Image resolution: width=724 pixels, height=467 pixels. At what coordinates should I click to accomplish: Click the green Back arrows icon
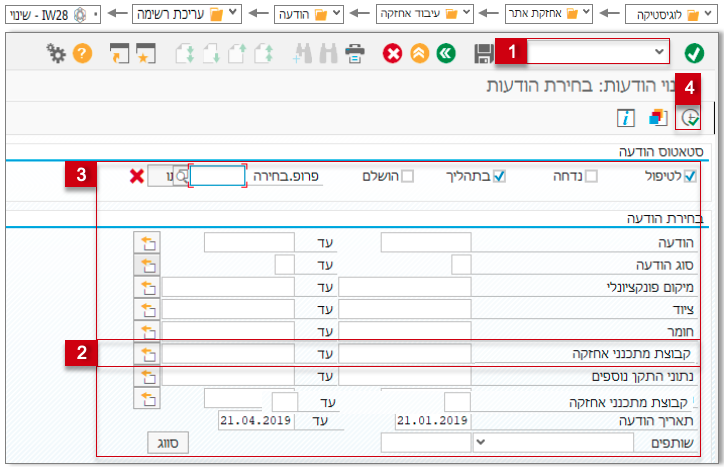446,53
